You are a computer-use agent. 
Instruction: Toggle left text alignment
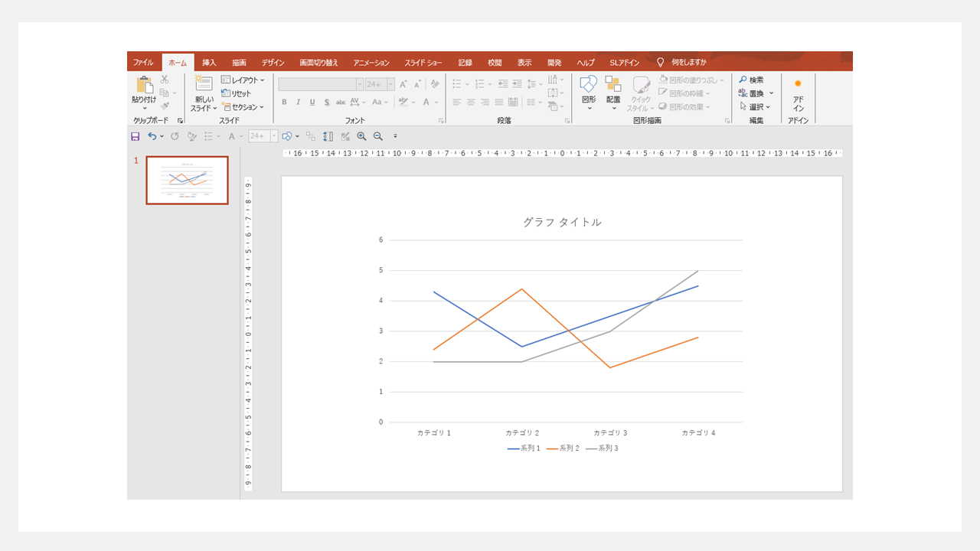457,102
